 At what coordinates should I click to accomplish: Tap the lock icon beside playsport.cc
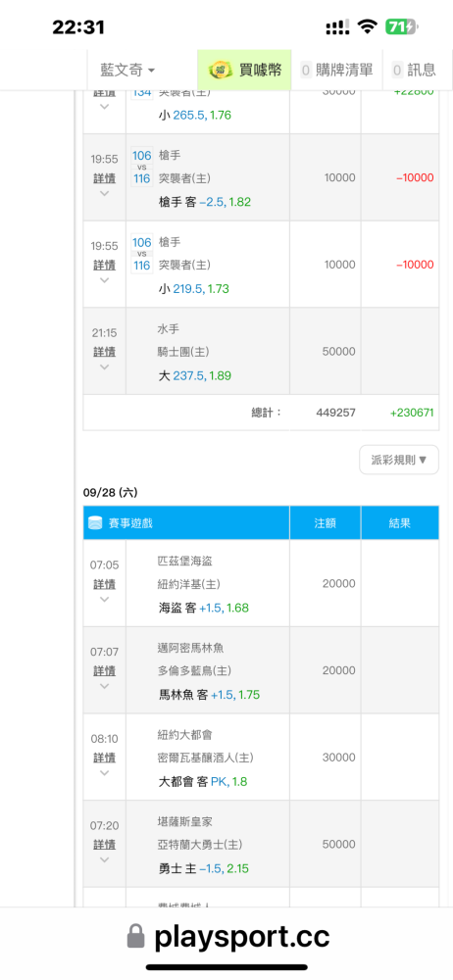tap(135, 937)
